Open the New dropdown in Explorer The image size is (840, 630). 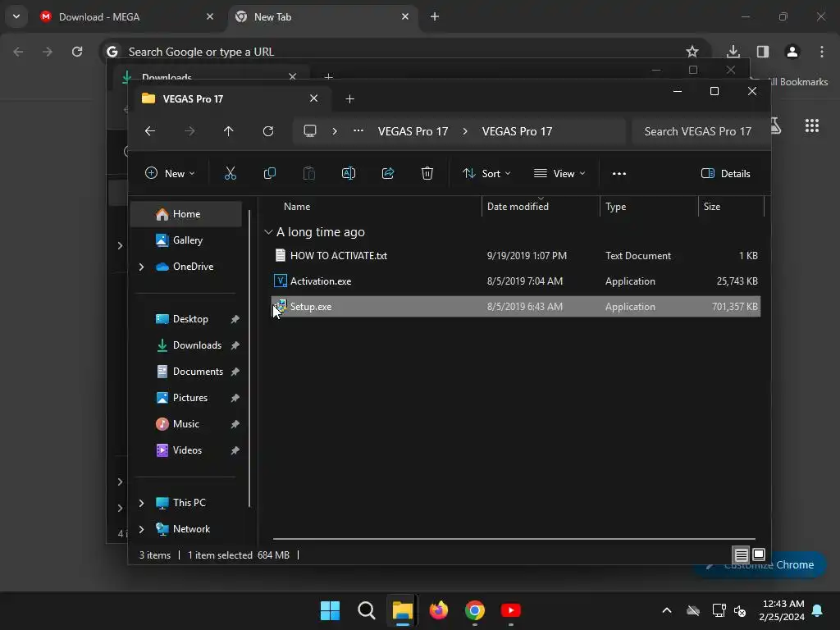[x=170, y=174]
